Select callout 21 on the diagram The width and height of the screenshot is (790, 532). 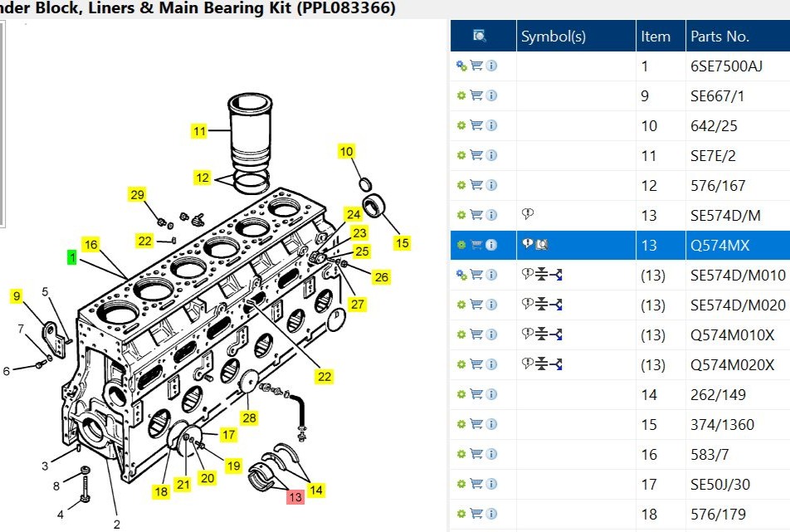183,484
